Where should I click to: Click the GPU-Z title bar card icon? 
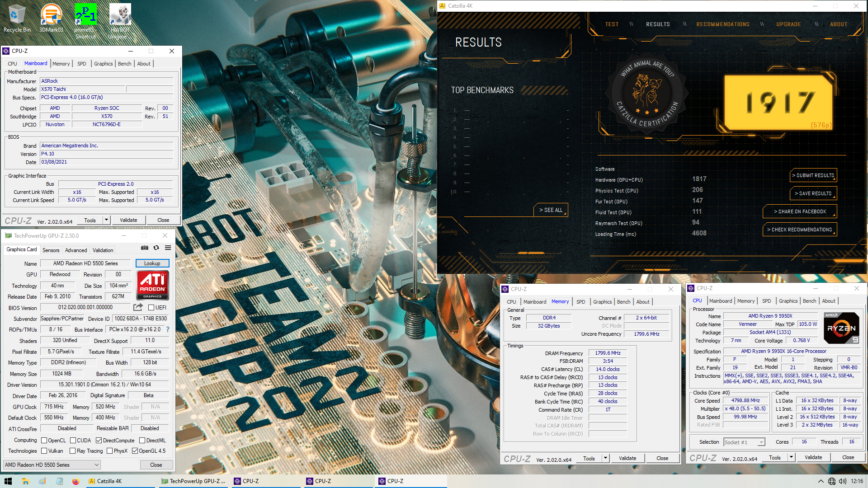(x=8, y=235)
